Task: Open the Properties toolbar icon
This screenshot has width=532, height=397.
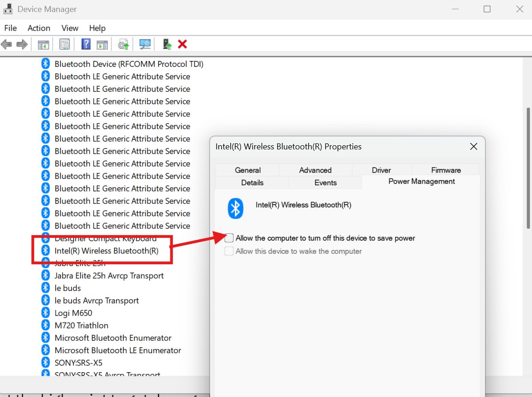Action: point(64,44)
